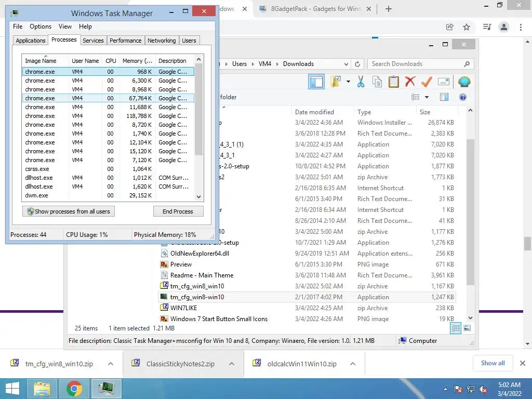Click the Chrome taskbar icon
This screenshot has width=532, height=399.
point(74,389)
